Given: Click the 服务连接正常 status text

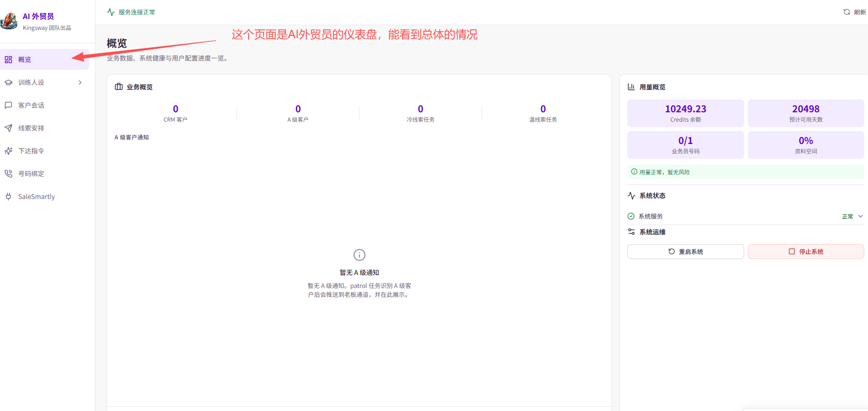Looking at the screenshot, I should tap(137, 12).
